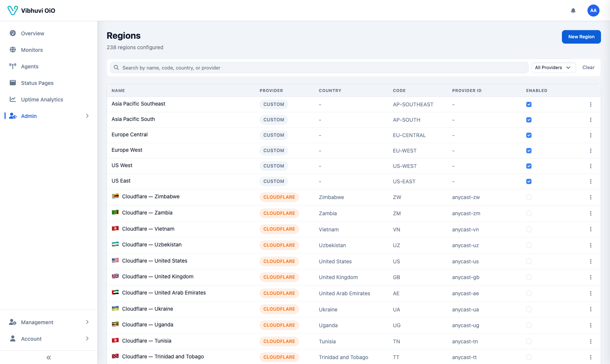This screenshot has width=610, height=364.
Task: Click the CLOUDFLARE badge for Tunisia
Action: [x=279, y=341]
